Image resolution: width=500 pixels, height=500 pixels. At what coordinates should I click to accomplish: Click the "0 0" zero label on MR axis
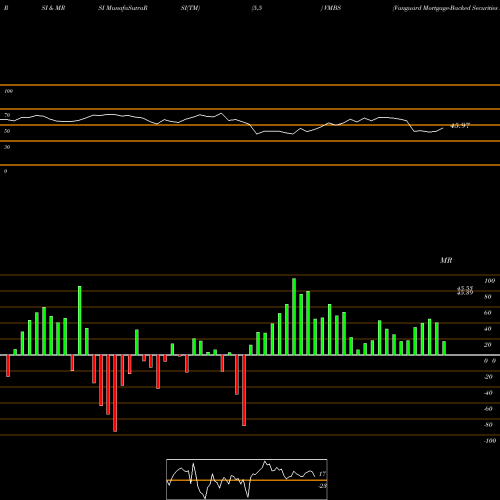click(490, 361)
